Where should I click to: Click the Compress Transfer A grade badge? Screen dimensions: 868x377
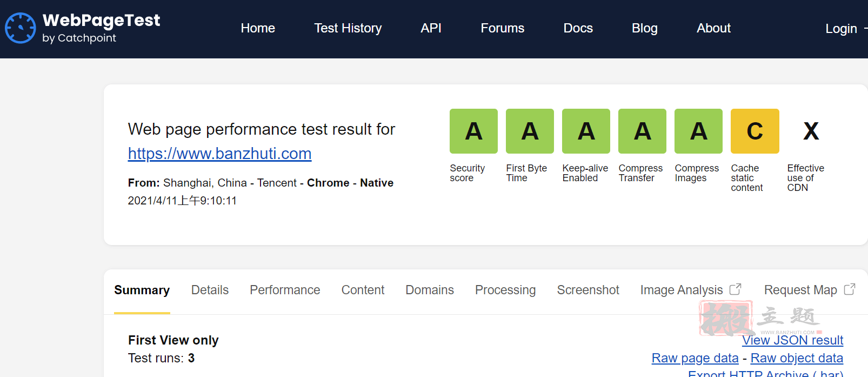642,131
